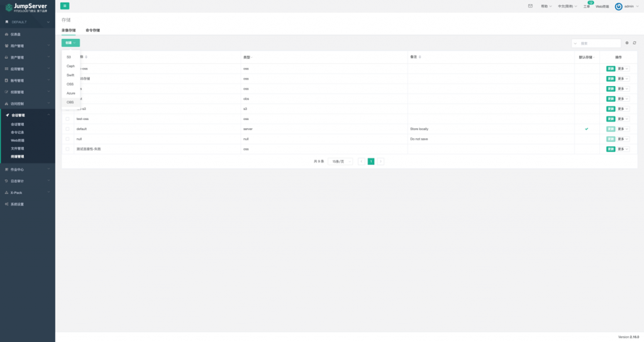Screen dimensions: 644x342
Task: Open the admin user dropdown
Action: tap(631, 6)
